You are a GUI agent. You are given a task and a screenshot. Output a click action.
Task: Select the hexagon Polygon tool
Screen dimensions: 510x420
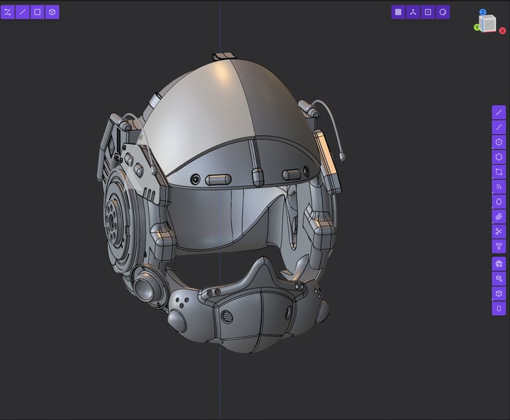[x=499, y=157]
